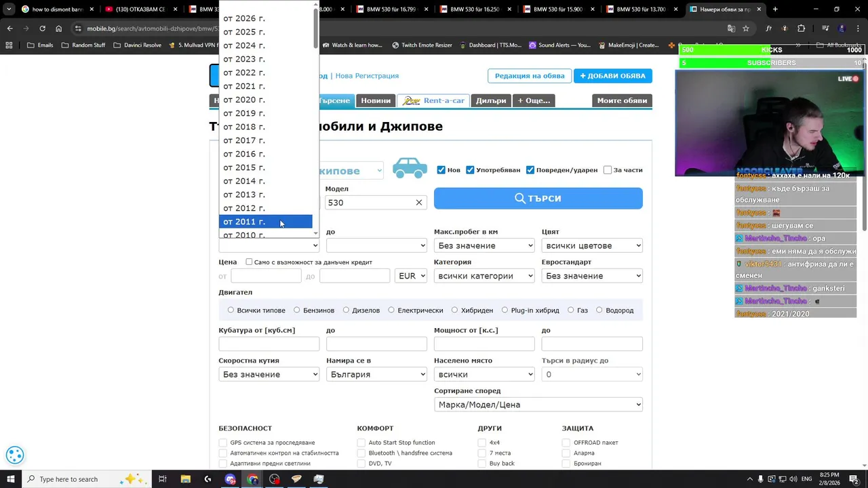Screen dimensions: 868x488
Task: Switch to Chrome in the taskbar
Action: 252,479
